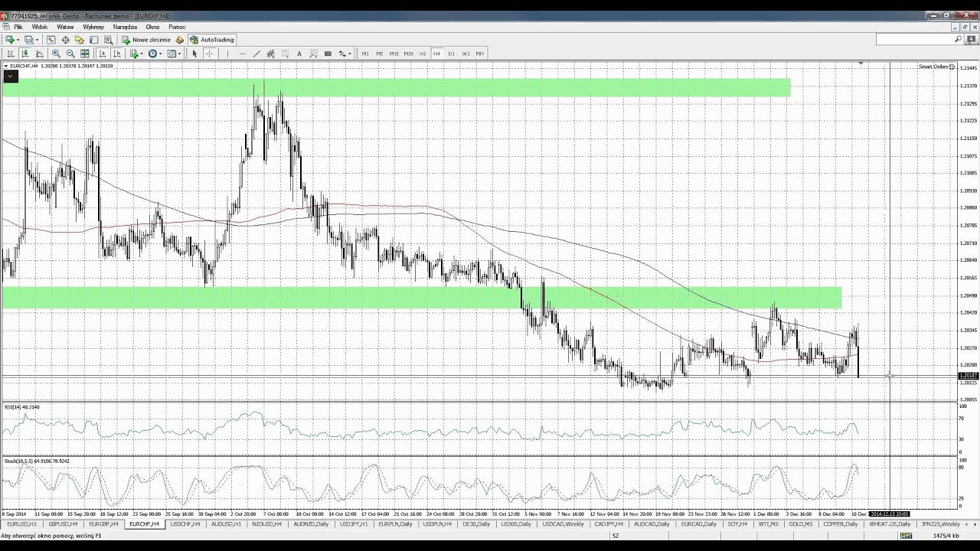Screen dimensions: 980x551
Task: Switch timeframe to M15
Action: click(394, 54)
